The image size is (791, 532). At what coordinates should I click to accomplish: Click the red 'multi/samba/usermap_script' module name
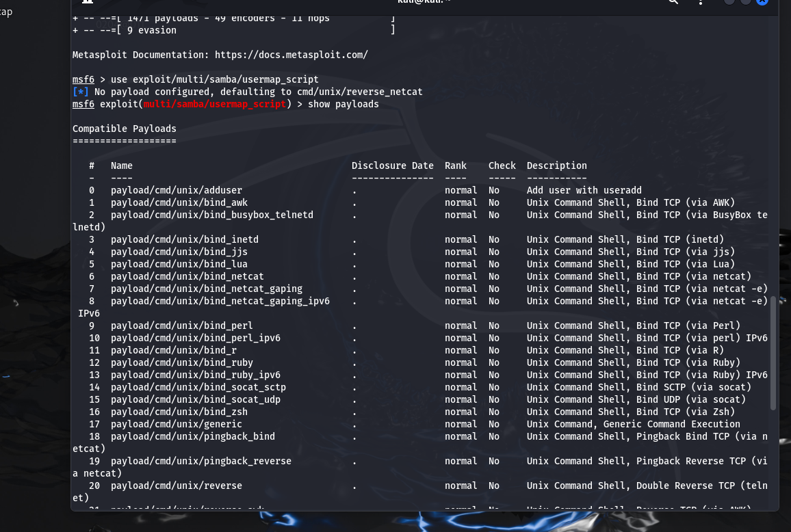tap(214, 104)
